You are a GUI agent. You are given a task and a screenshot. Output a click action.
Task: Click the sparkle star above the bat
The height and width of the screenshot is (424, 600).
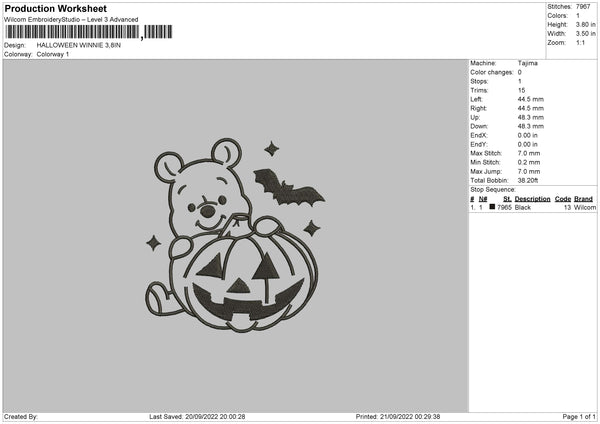tap(271, 149)
